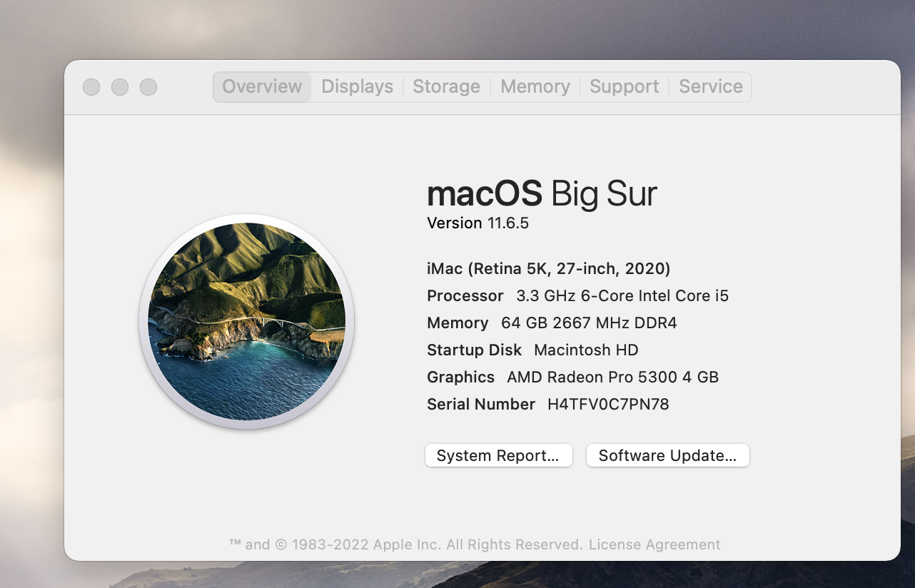Launch Software Update from the button
This screenshot has width=915, height=588.
point(667,455)
